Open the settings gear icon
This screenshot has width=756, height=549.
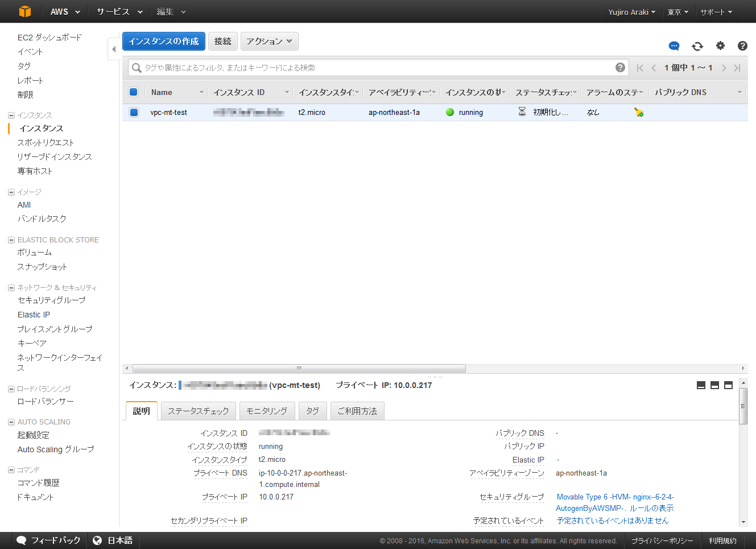(x=720, y=46)
